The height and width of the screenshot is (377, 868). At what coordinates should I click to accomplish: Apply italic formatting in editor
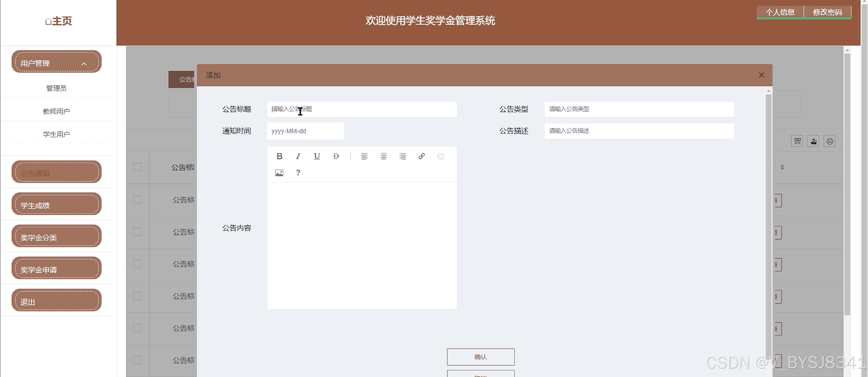(298, 156)
